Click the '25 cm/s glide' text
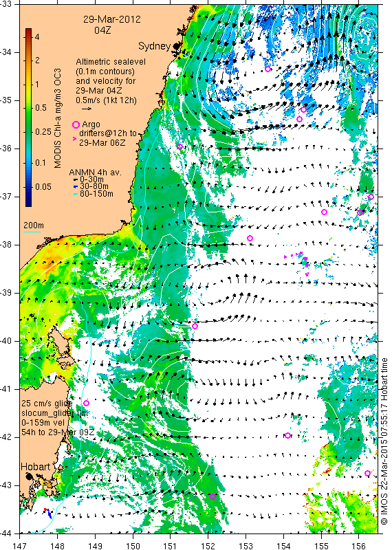The width and height of the screenshot is (392, 550). point(47,403)
